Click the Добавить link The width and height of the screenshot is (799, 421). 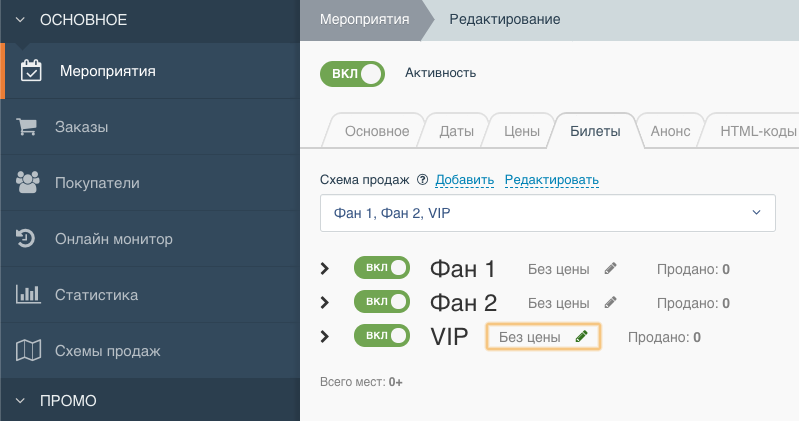coord(464,179)
